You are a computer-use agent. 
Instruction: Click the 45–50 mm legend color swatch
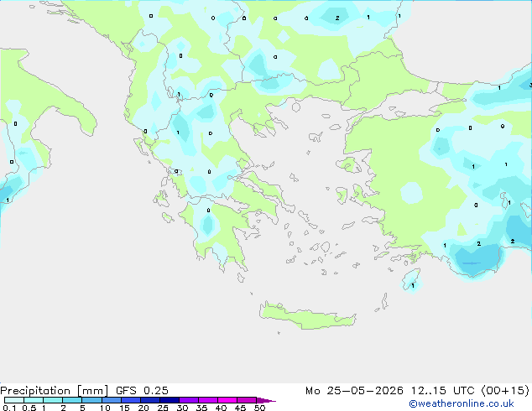[x=247, y=400]
